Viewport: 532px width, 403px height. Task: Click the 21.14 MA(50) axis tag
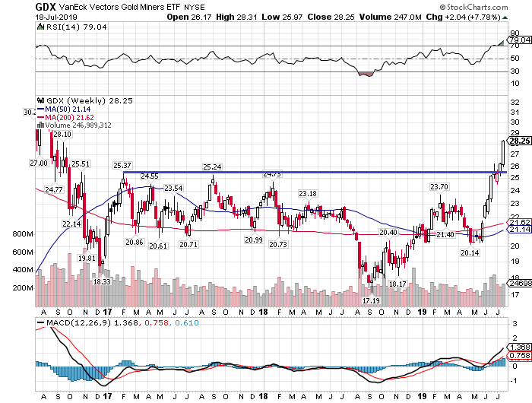pos(520,230)
